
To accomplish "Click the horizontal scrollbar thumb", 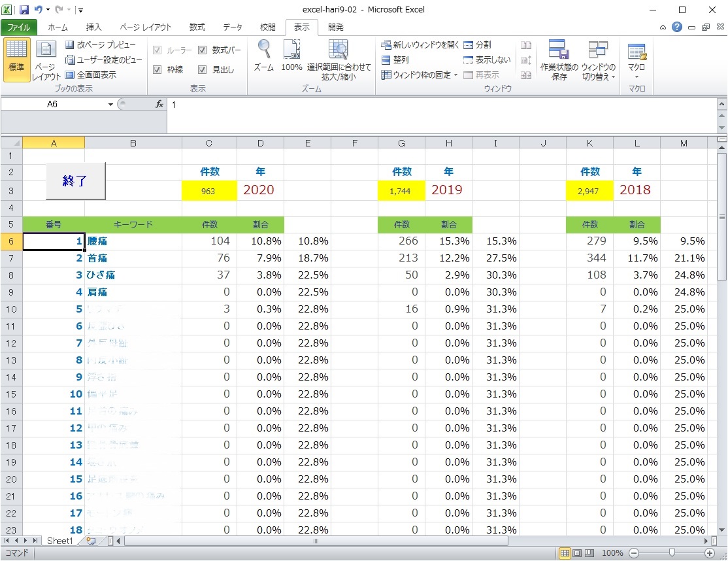I will point(316,541).
